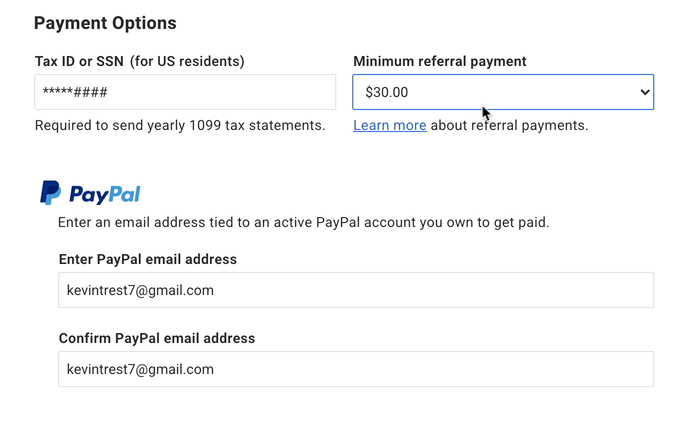Click the Tax ID or SSN label
Viewport: 699px width, 426px height.
pyautogui.click(x=79, y=62)
